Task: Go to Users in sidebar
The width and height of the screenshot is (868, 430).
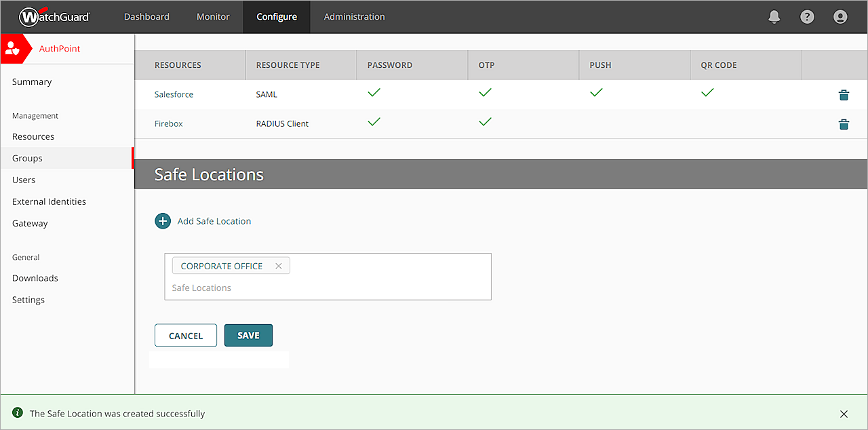Action: [24, 180]
